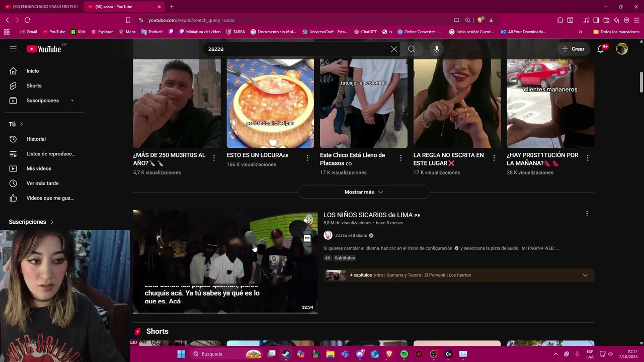Open options for Este Chico Está Lleno short

401,158
